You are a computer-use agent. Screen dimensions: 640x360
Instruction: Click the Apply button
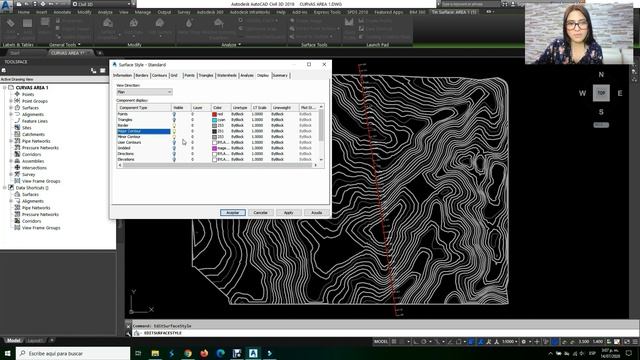(289, 213)
